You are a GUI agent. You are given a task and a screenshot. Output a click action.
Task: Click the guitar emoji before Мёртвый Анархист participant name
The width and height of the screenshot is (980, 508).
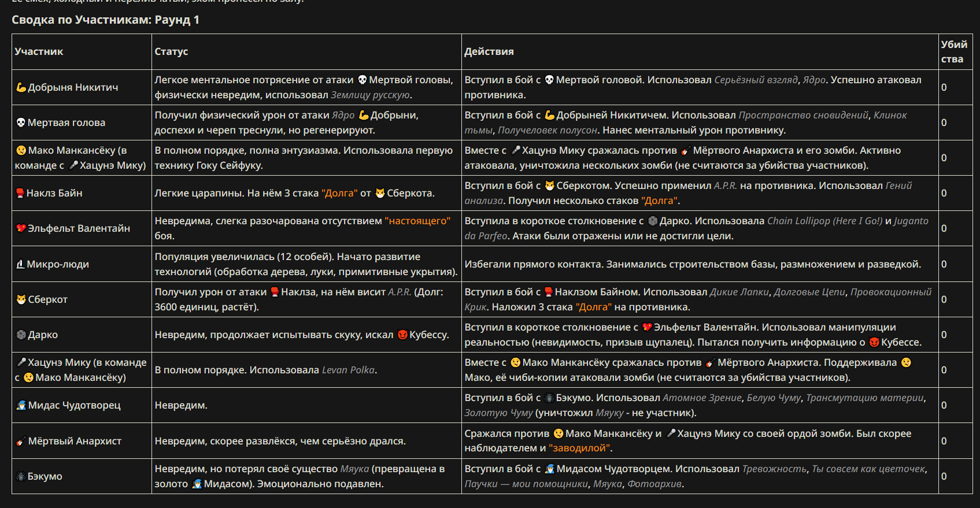click(x=21, y=441)
